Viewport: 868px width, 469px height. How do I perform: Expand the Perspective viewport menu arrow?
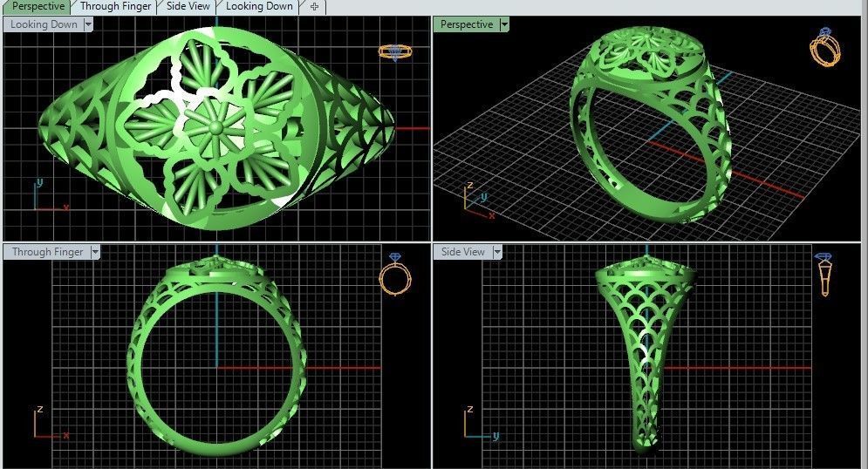click(503, 24)
